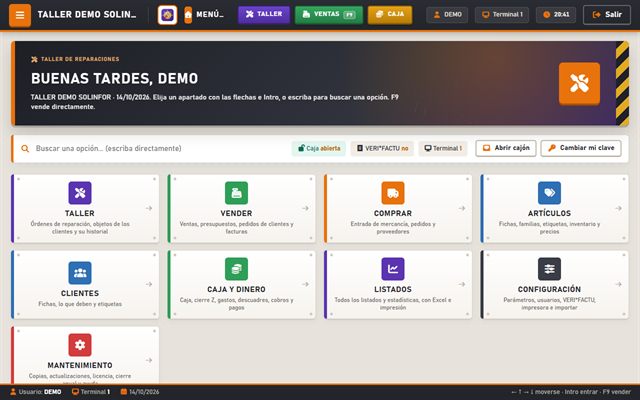Click the Caja abierta status badge
Screen dimensions: 640x400
[319, 148]
